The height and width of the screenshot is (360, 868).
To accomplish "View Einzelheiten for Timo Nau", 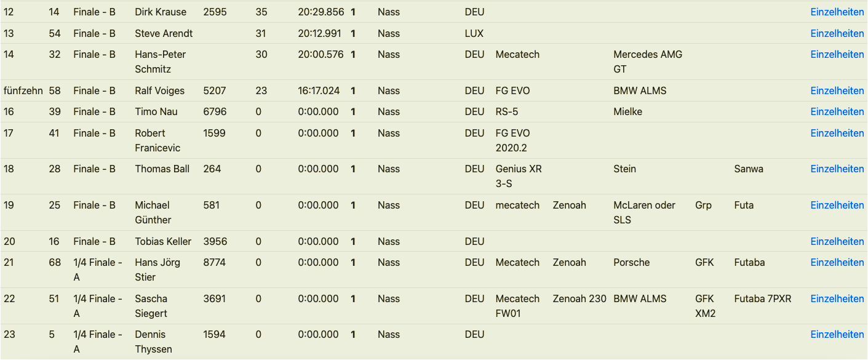I will coord(837,111).
